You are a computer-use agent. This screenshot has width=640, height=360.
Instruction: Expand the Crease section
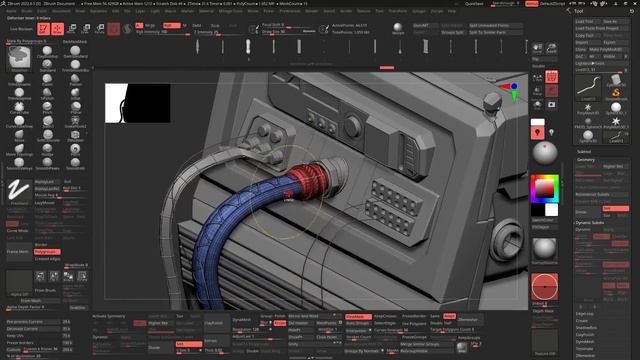[582, 320]
